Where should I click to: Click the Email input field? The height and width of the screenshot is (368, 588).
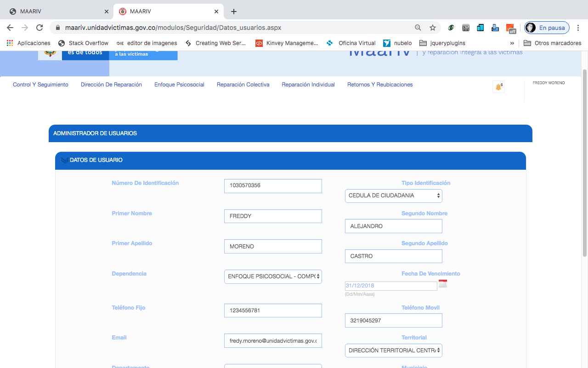(273, 340)
